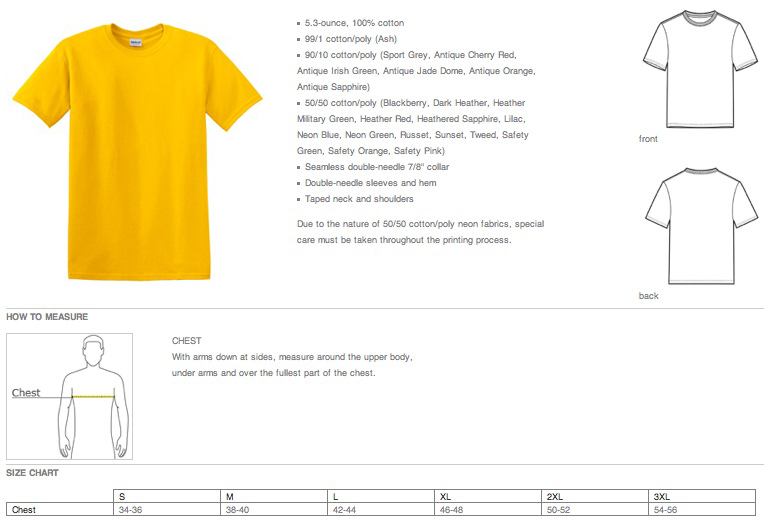Click the collar label tag on shirt
Screen dimensions: 766x523
(135, 43)
